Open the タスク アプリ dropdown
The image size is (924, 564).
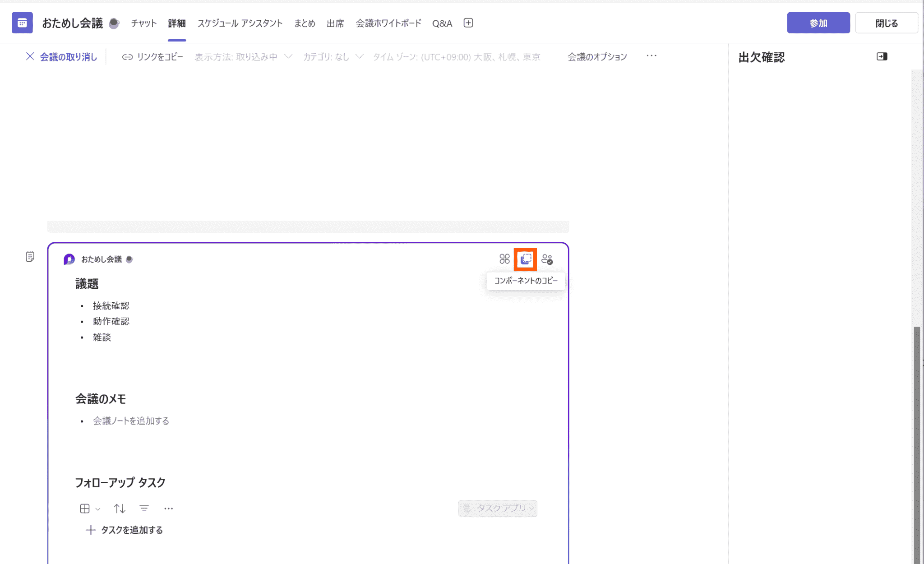(498, 509)
